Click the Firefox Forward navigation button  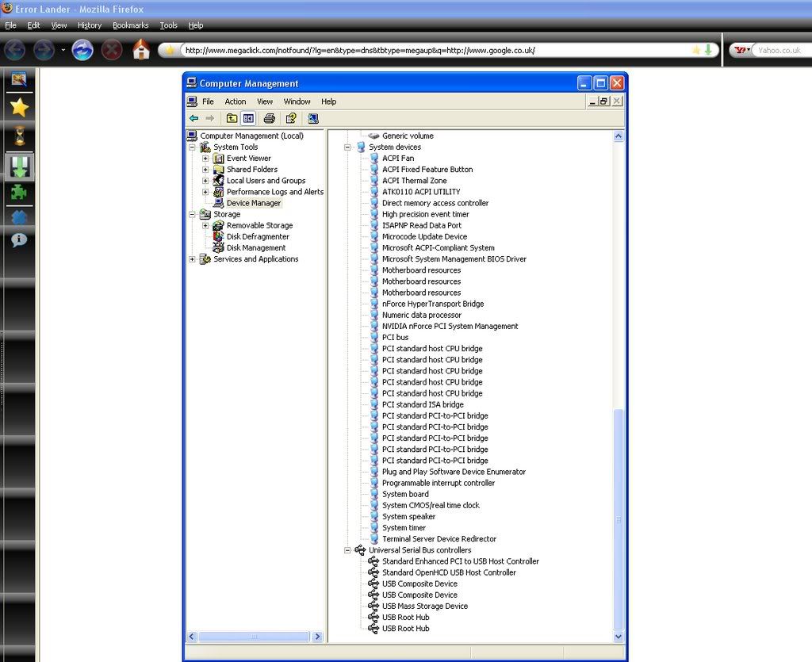pos(44,50)
